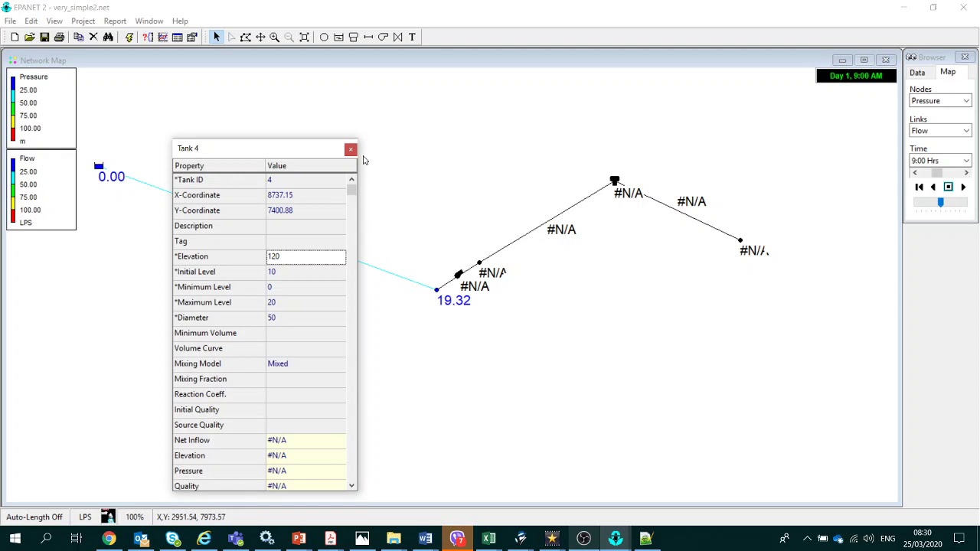
Task: Open the Help menu
Action: 180,21
